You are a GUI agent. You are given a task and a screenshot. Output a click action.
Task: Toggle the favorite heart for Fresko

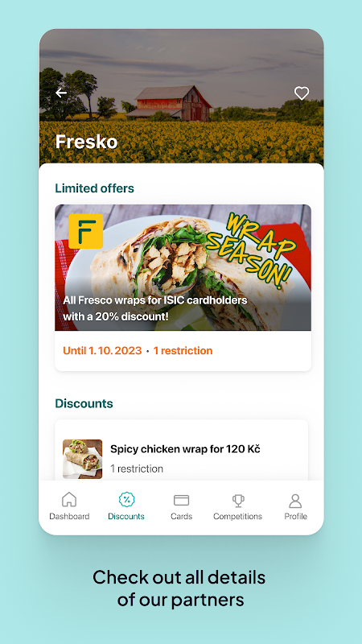(302, 93)
